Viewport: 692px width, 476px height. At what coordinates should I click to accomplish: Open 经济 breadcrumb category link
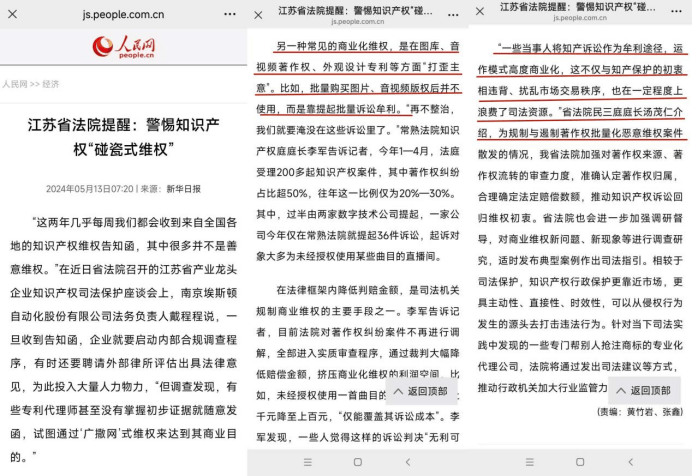pos(51,84)
